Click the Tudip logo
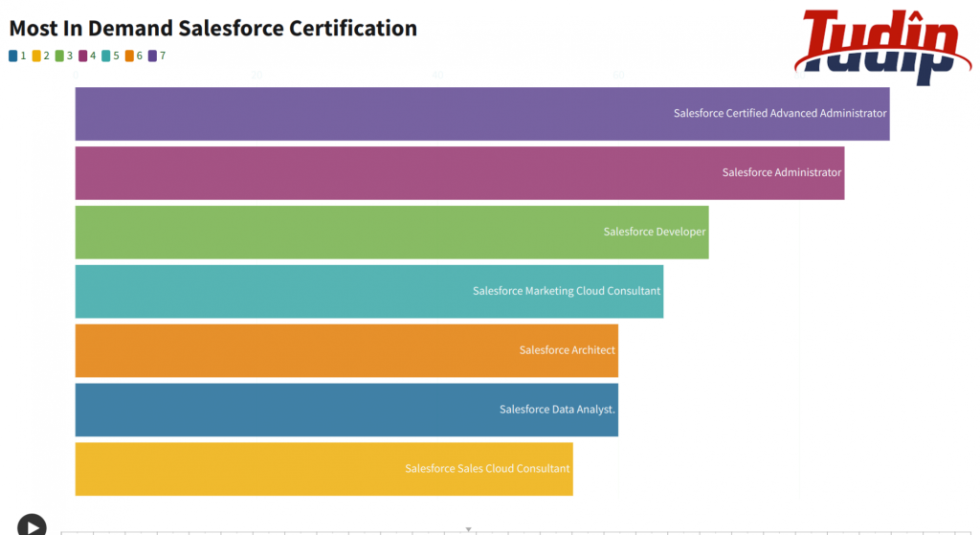This screenshot has width=980, height=535. coord(882,47)
